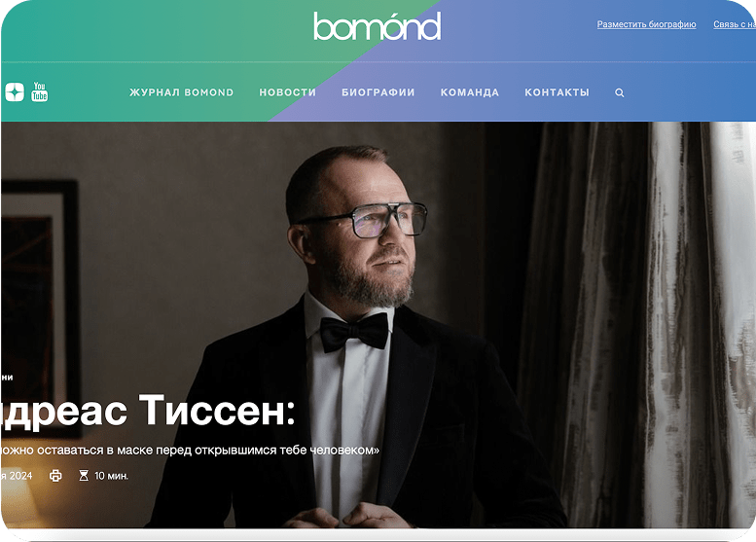Open the БИОГРАФИИ menu item
The image size is (756, 542).
tap(378, 92)
